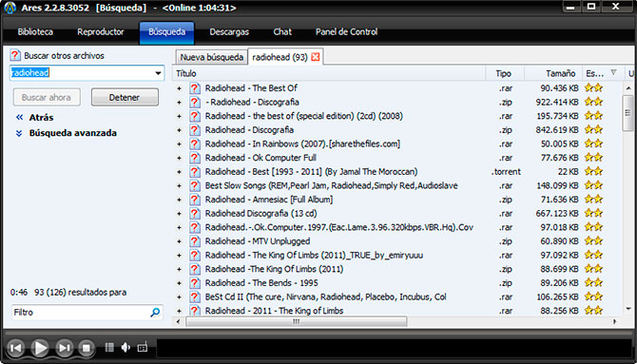637x364 pixels.
Task: Skip to next track in player
Action: coord(65,348)
